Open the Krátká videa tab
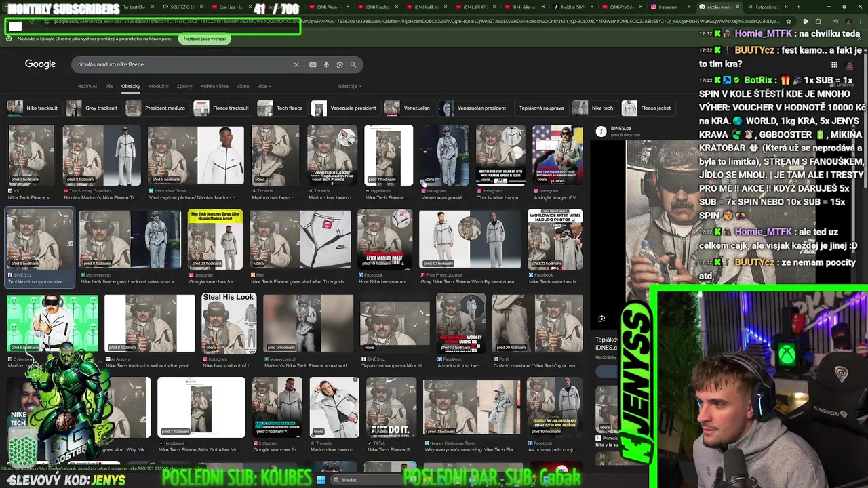Viewport: 868px width, 488px height. [x=214, y=86]
